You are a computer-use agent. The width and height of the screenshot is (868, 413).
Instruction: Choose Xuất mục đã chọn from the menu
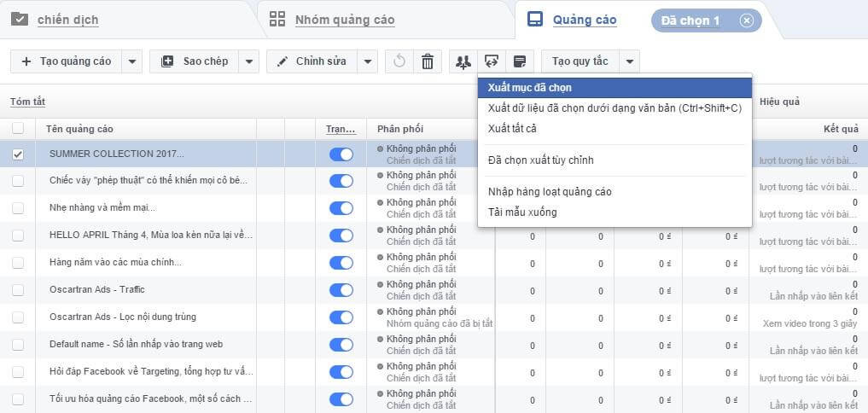tap(615, 88)
